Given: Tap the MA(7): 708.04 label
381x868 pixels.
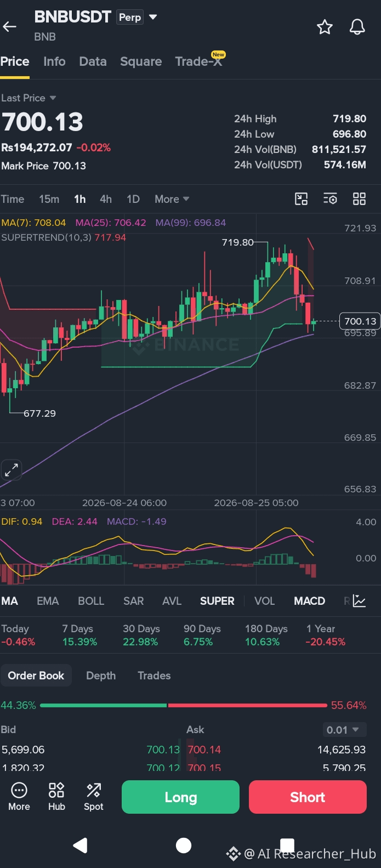Looking at the screenshot, I should click(33, 223).
